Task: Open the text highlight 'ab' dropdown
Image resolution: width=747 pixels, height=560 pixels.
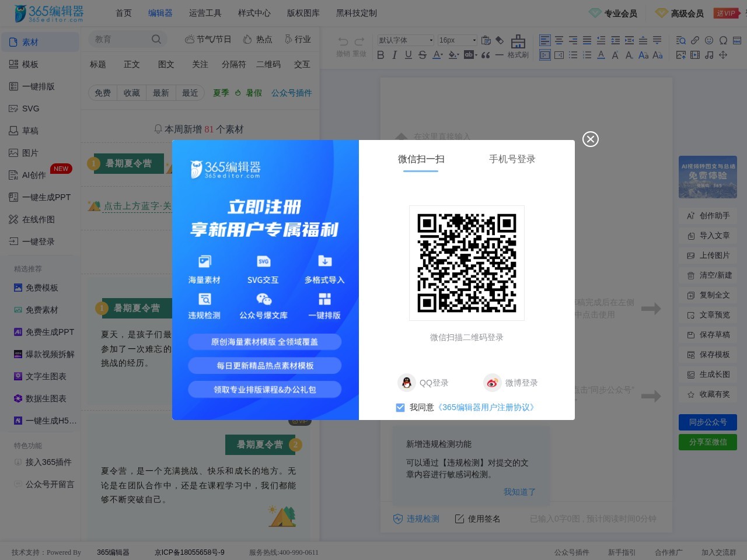Action: pos(476,55)
